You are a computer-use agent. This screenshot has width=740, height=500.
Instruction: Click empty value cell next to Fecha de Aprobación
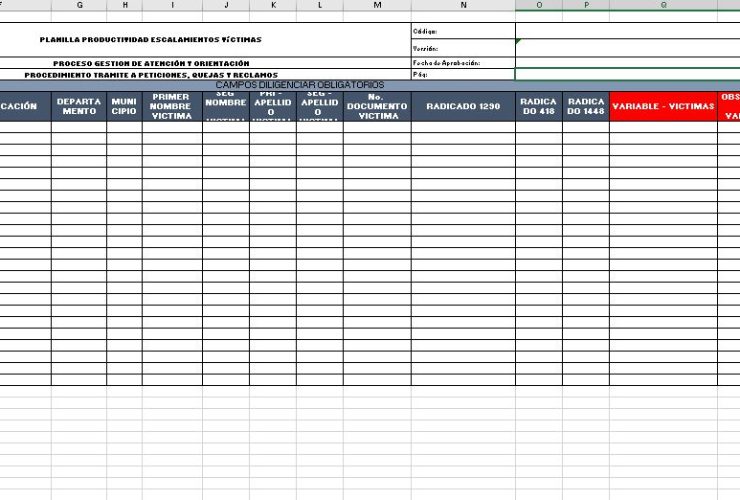(x=628, y=63)
